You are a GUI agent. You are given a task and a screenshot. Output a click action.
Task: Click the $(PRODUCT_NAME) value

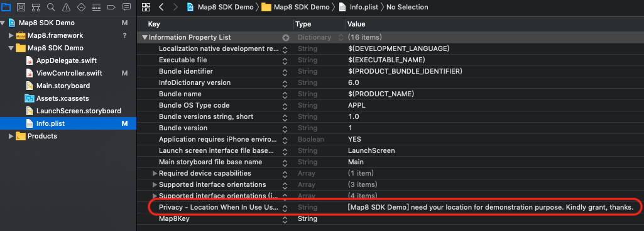[x=381, y=94]
